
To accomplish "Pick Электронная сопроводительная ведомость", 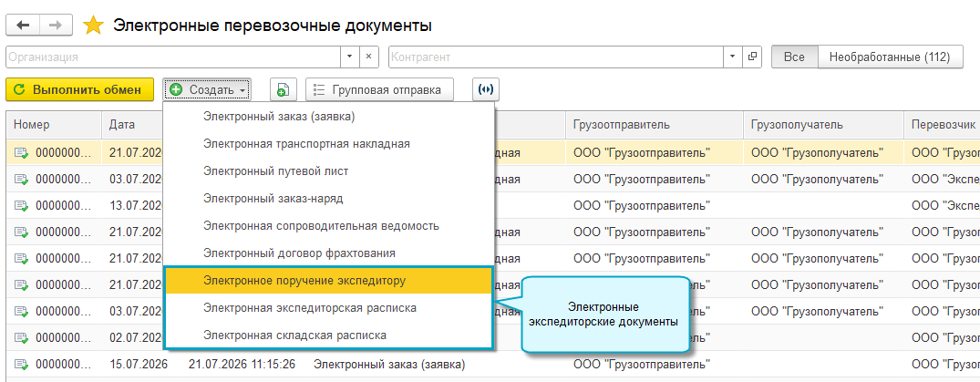I will [x=328, y=226].
